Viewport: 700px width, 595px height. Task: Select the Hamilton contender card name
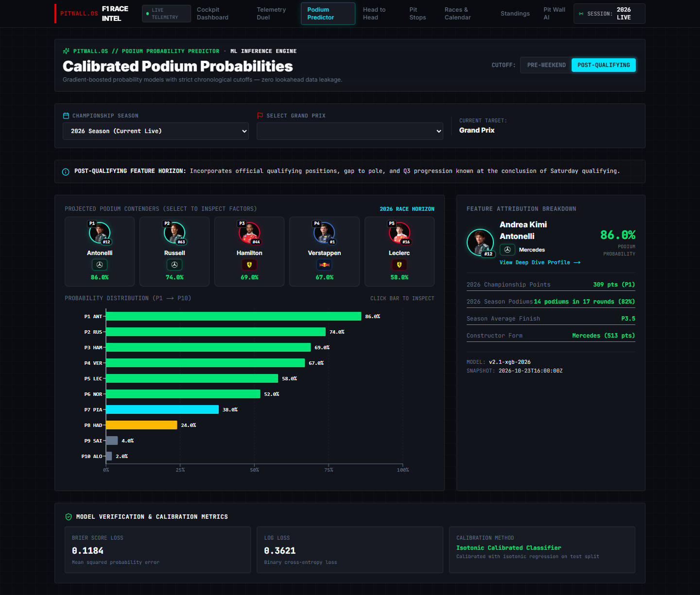249,253
